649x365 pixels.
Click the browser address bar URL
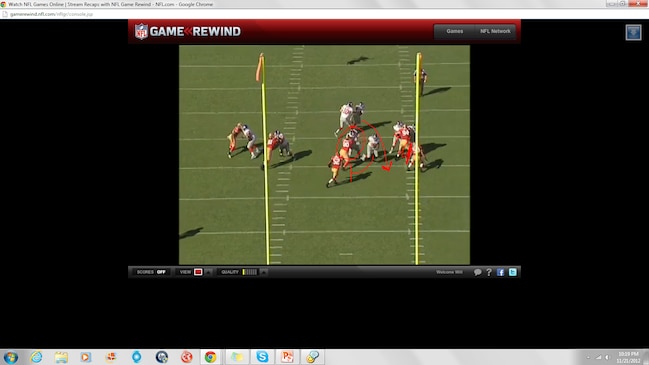point(51,14)
